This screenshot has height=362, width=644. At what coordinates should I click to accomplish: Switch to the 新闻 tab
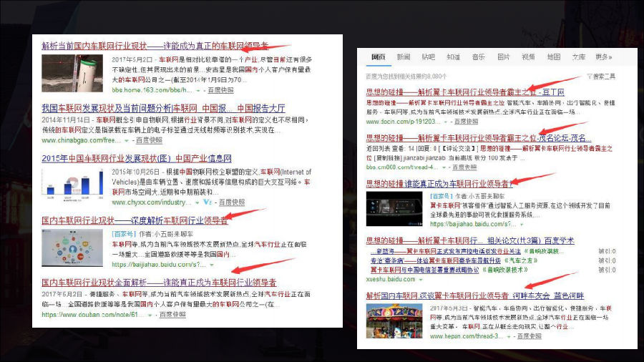[404, 57]
